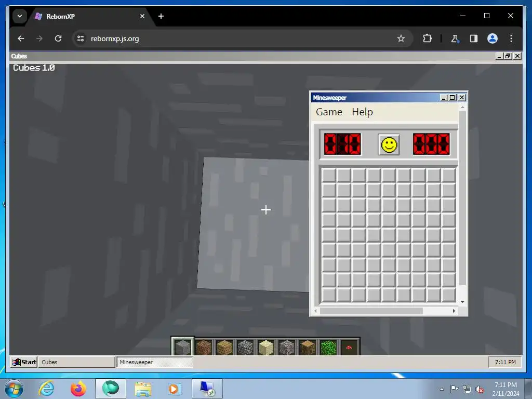The image size is (532, 399).
Task: Minimize the Cubes window
Action: click(499, 56)
